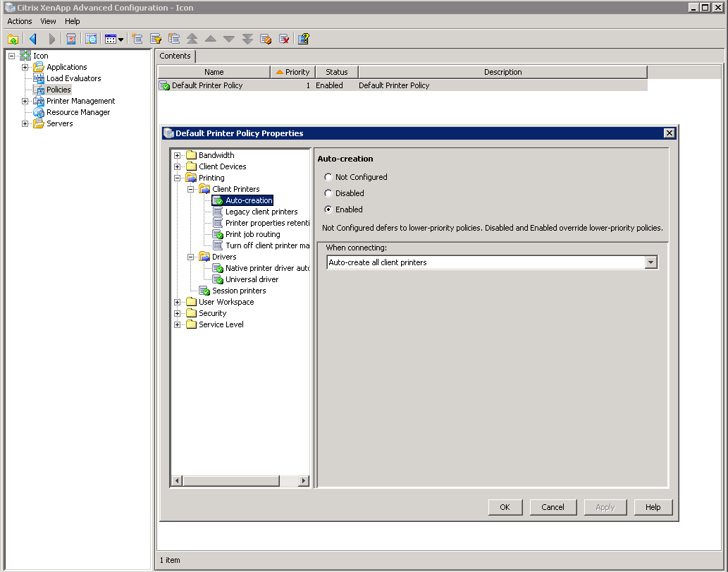Select the Print job routing rule
This screenshot has width=728, height=572.
pyautogui.click(x=252, y=234)
